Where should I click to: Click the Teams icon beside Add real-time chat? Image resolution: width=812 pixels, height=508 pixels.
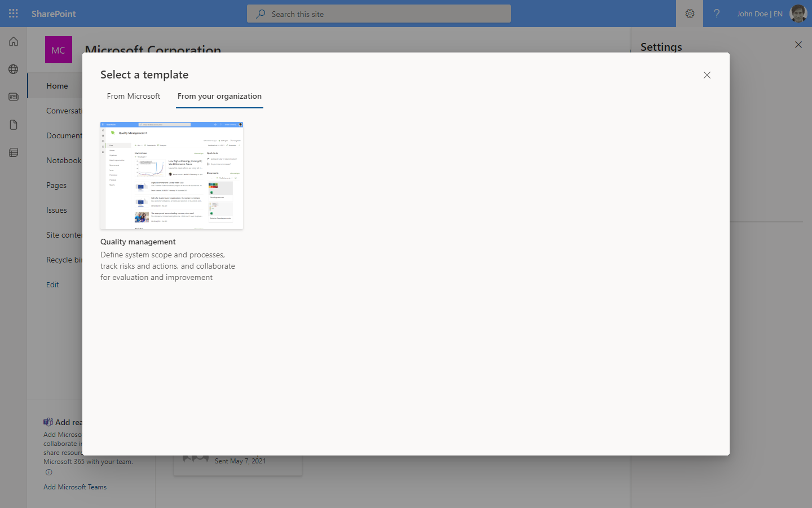[x=48, y=422]
